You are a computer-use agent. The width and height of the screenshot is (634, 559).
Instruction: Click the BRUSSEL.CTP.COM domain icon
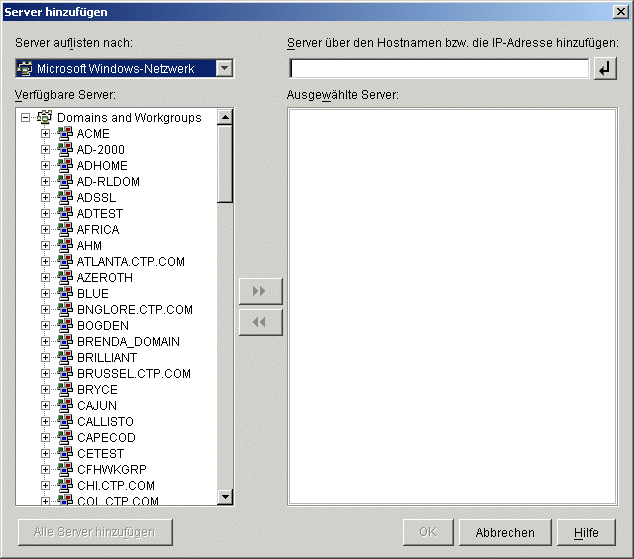65,373
